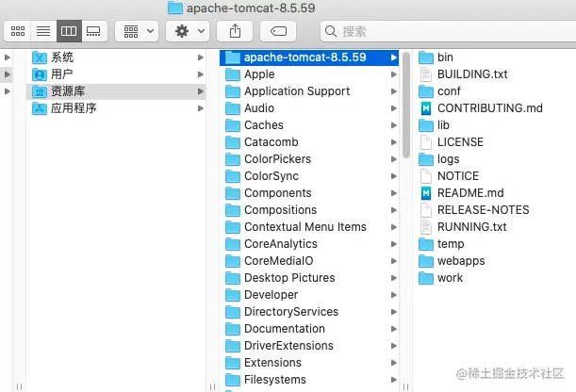Image resolution: width=576 pixels, height=392 pixels.
Task: Open the group-by arrangement dropdown
Action: pos(137,31)
